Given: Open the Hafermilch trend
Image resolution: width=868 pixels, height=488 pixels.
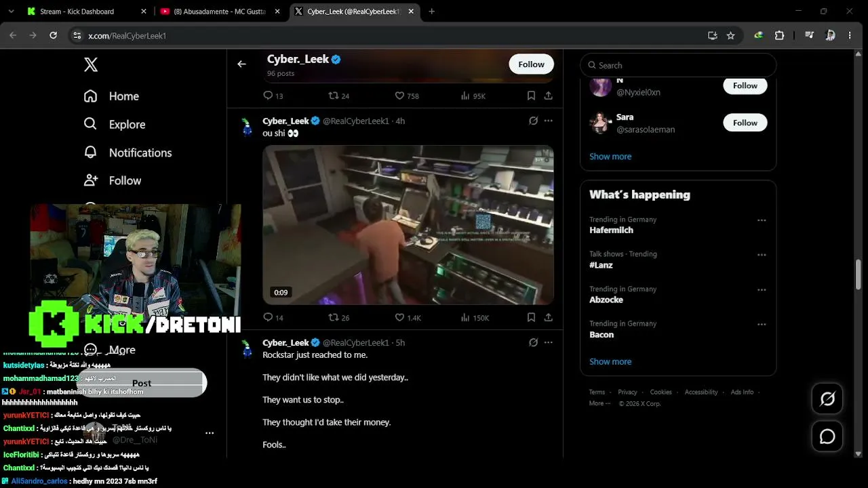Looking at the screenshot, I should pos(611,230).
